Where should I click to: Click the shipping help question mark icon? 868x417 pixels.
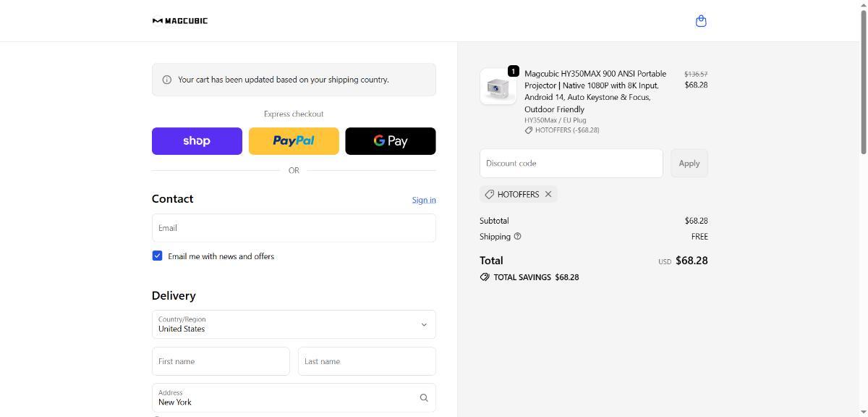pyautogui.click(x=517, y=236)
